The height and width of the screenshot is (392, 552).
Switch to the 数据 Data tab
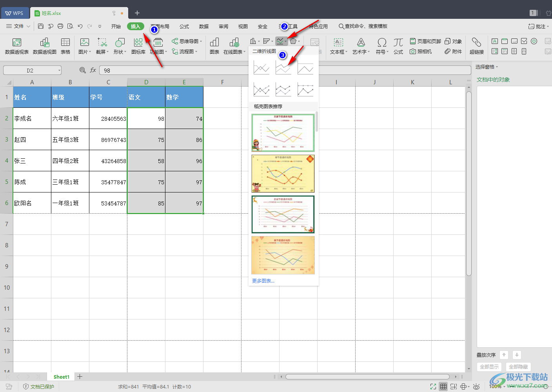pos(204,26)
